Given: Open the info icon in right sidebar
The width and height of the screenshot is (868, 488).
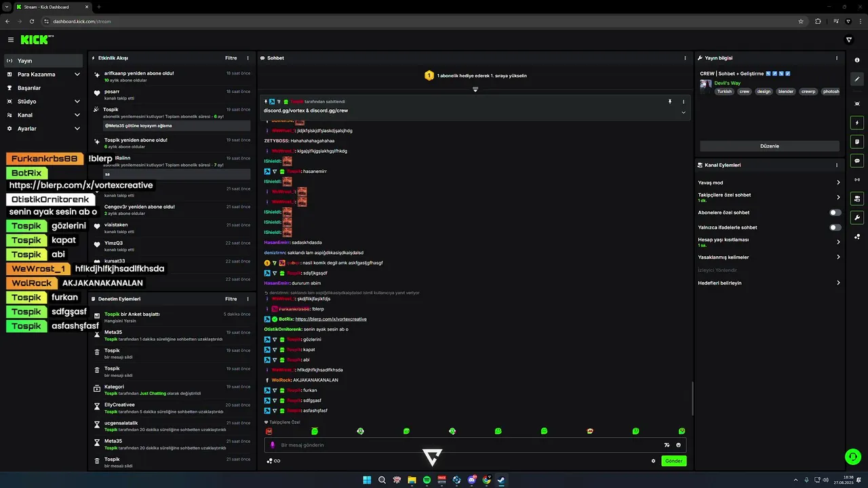Looking at the screenshot, I should point(857,60).
